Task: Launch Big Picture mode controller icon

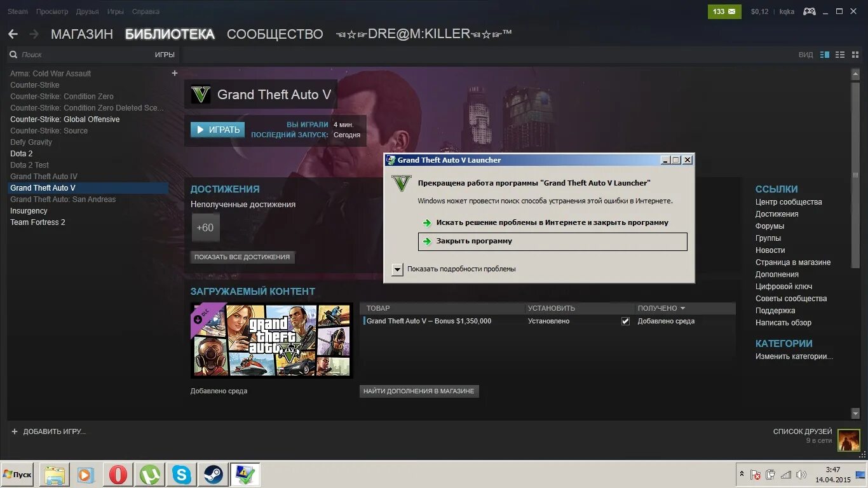Action: [x=809, y=11]
